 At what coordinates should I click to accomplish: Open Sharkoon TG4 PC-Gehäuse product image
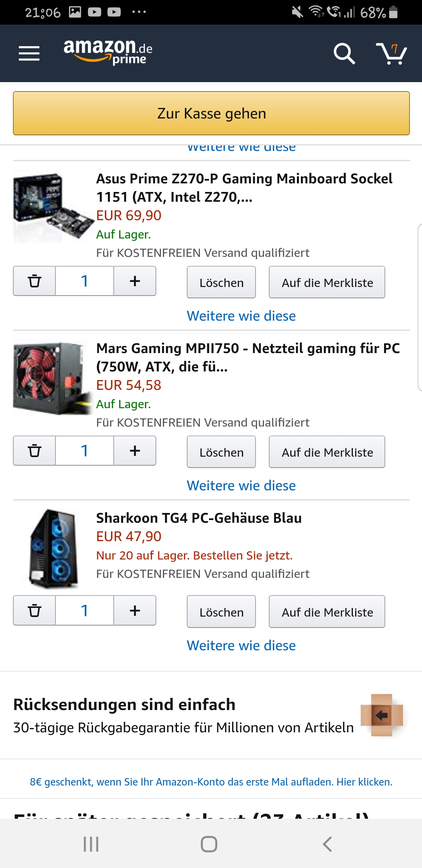click(54, 549)
